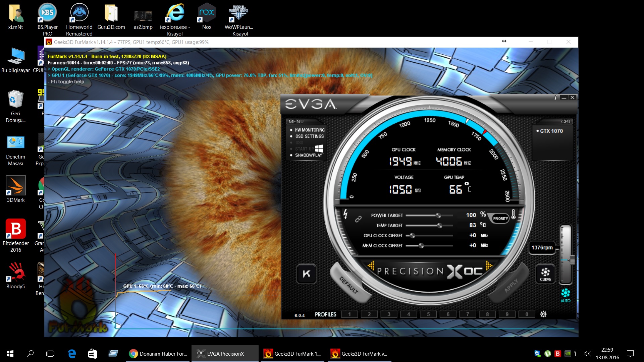Select profile slot 2
Viewport: 644px width, 362px height.
369,314
